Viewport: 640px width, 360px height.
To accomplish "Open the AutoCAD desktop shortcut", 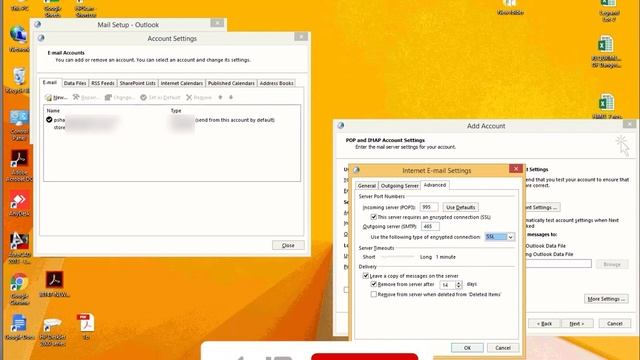I will pos(19,248).
